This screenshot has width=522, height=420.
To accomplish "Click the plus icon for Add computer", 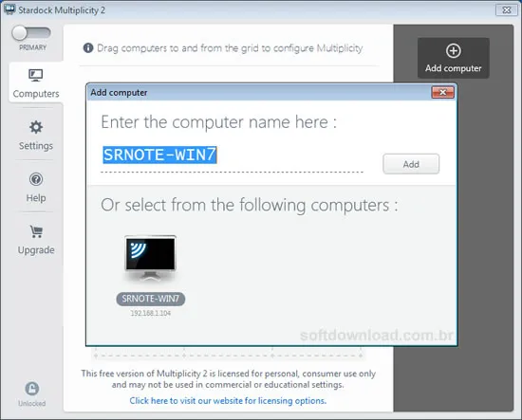I will click(x=454, y=51).
